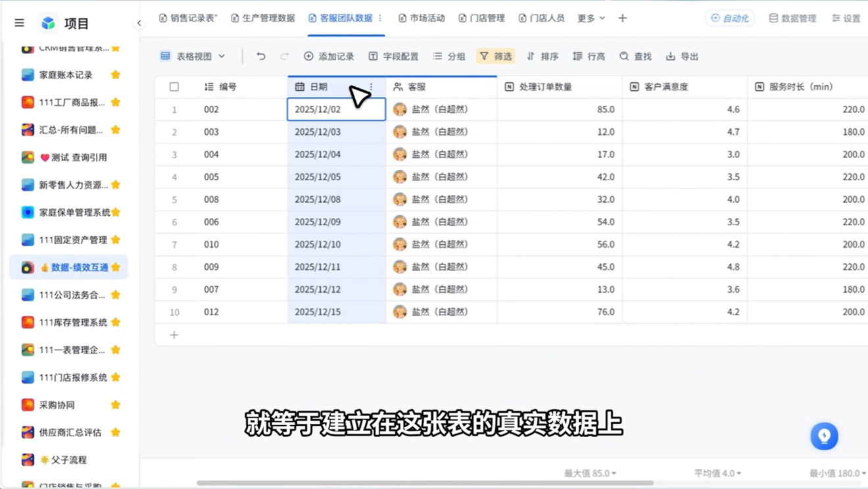Click avatar in row 002 客服 cell
Image resolution: width=868 pixels, height=489 pixels.
[400, 109]
